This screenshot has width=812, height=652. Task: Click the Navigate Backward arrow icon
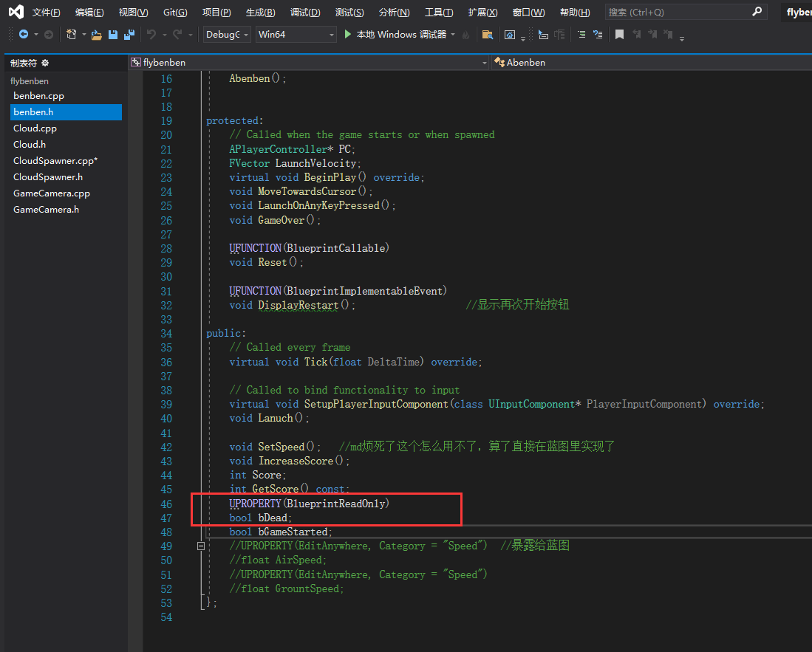tap(23, 35)
